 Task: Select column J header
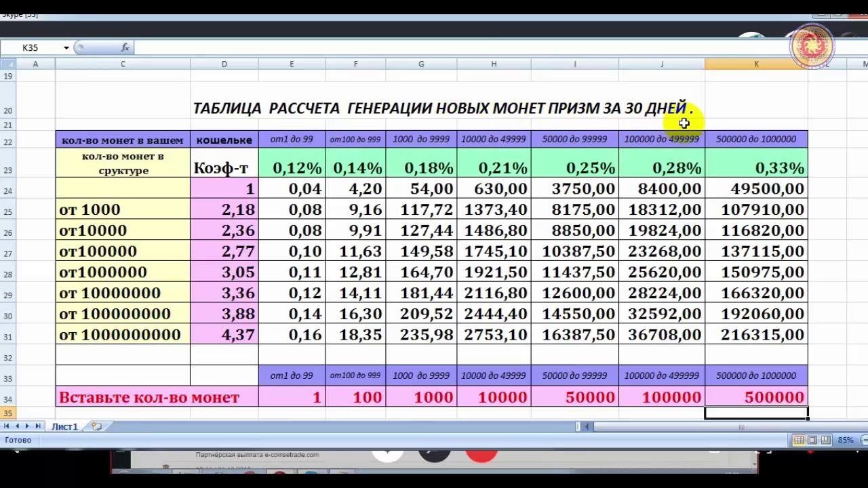pos(662,64)
